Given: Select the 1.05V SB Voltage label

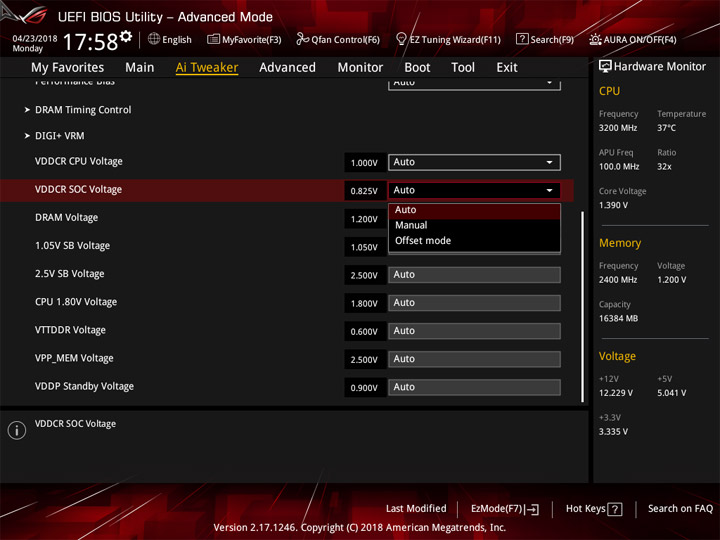Looking at the screenshot, I should point(73,246).
